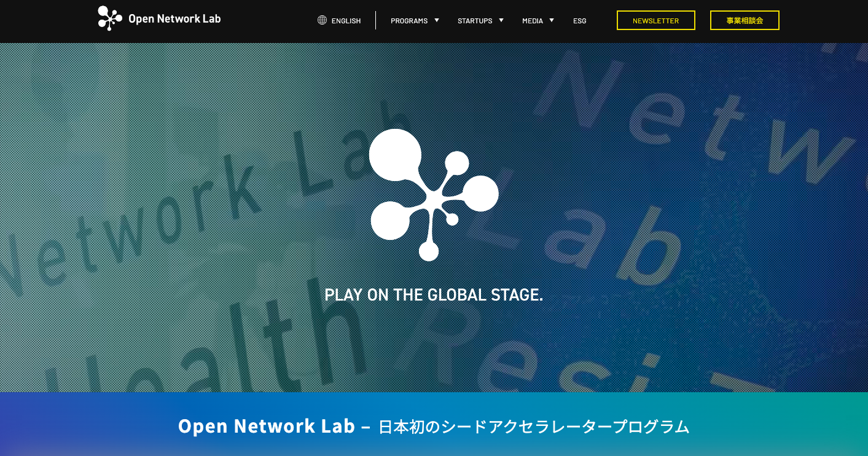868x456 pixels.
Task: Expand the PROGRAMS dropdown arrow
Action: (x=437, y=20)
